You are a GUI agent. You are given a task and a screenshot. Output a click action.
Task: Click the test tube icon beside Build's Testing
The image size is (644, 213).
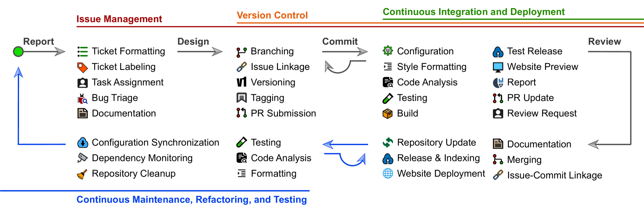388,98
